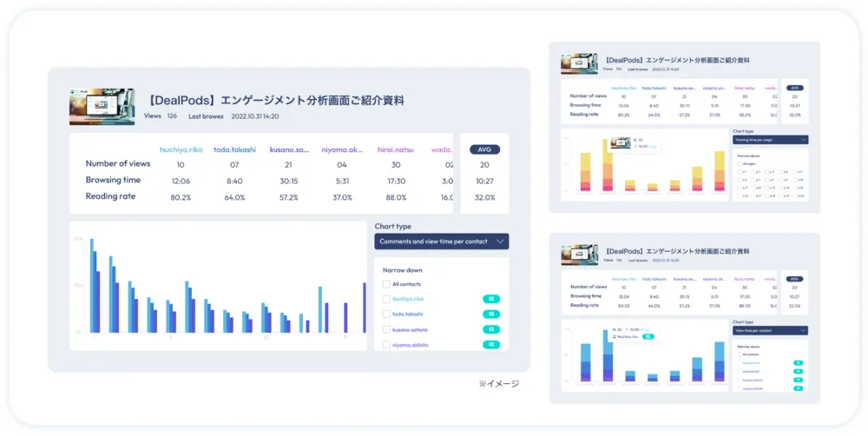
Task: Check toda.takashi box in main panel
Action: click(386, 314)
